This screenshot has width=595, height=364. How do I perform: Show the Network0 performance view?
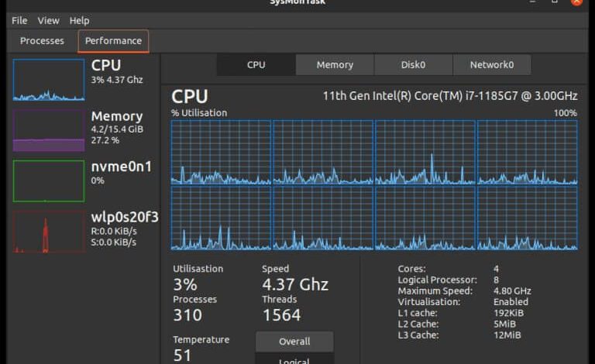[x=492, y=65]
